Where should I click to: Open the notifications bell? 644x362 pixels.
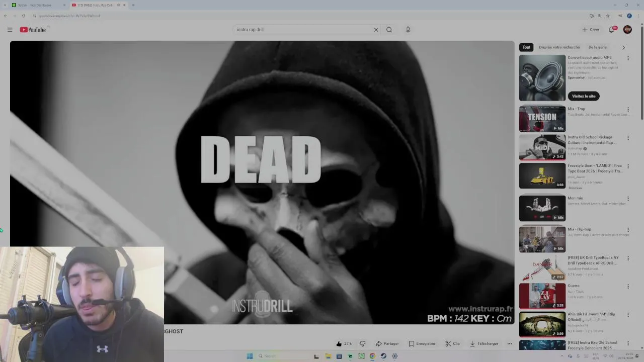click(612, 30)
